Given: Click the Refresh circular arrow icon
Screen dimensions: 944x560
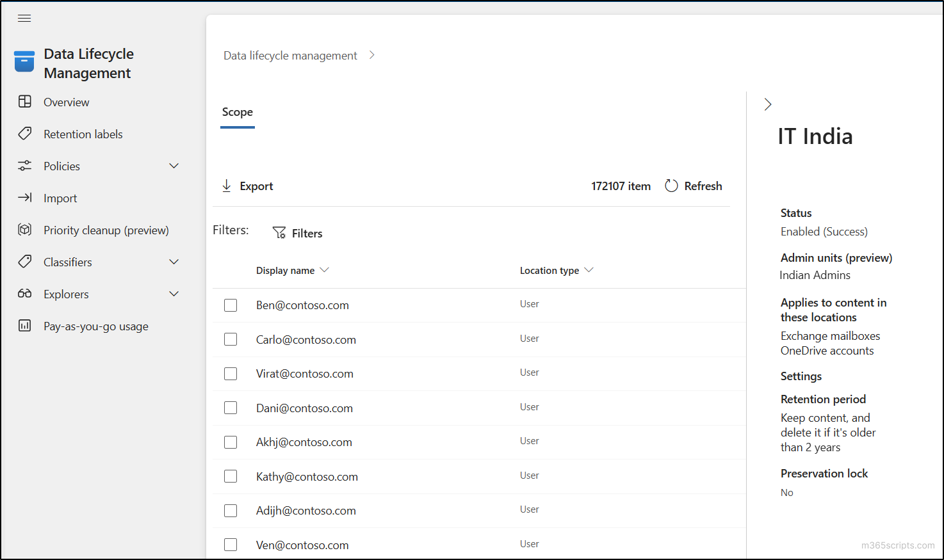Looking at the screenshot, I should (x=671, y=186).
